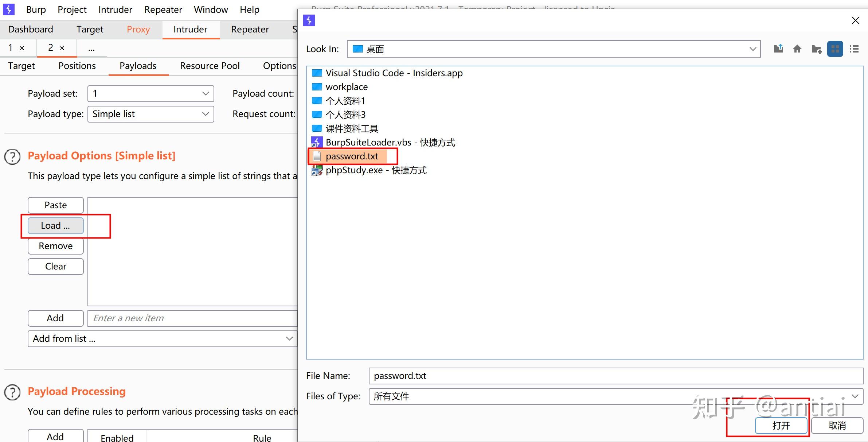This screenshot has height=442, width=868.
Task: Switch to Dashboard tab
Action: click(31, 29)
